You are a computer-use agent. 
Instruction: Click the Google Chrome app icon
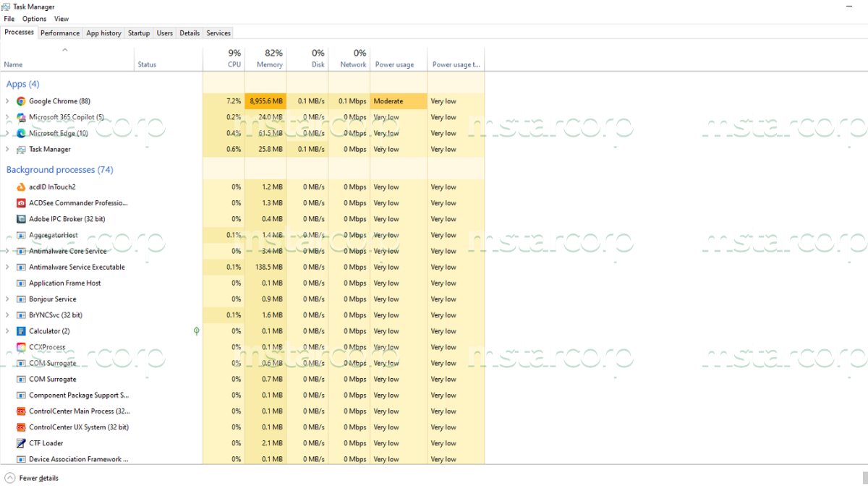click(21, 101)
